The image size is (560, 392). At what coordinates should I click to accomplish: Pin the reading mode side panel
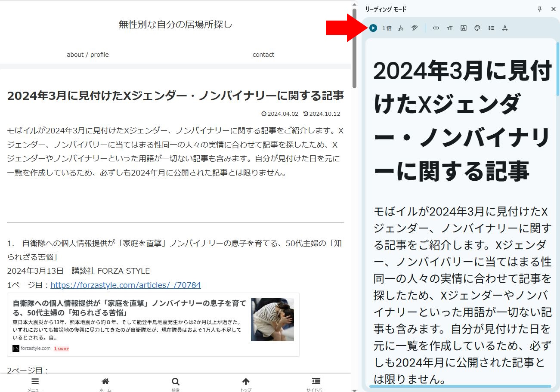[540, 9]
